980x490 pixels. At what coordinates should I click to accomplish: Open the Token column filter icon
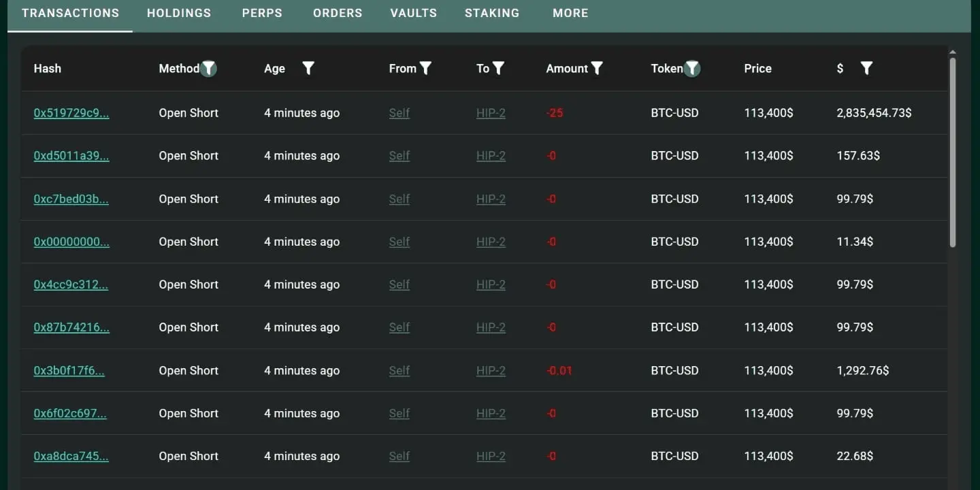tap(692, 68)
